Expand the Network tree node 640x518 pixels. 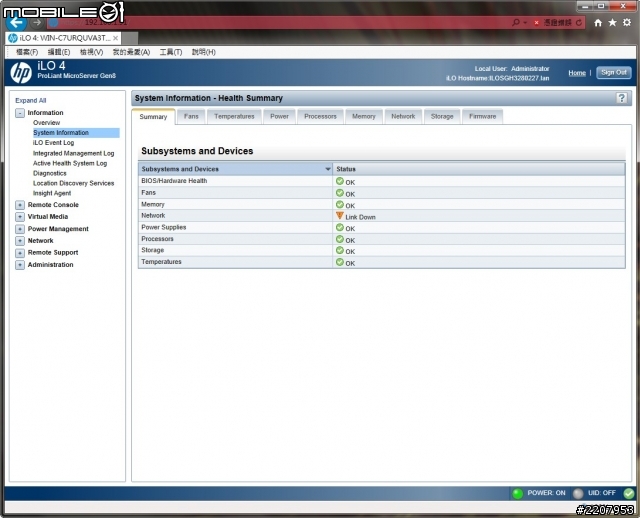click(20, 241)
